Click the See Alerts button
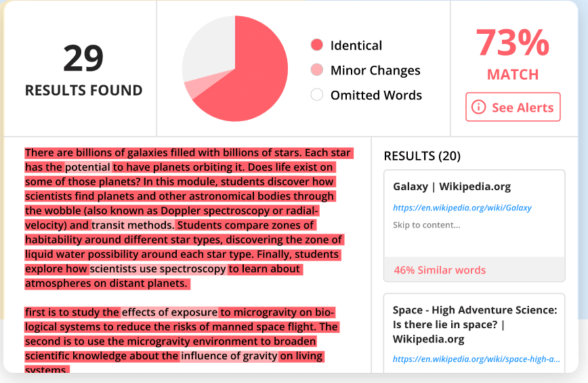The width and height of the screenshot is (588, 383). pos(513,107)
